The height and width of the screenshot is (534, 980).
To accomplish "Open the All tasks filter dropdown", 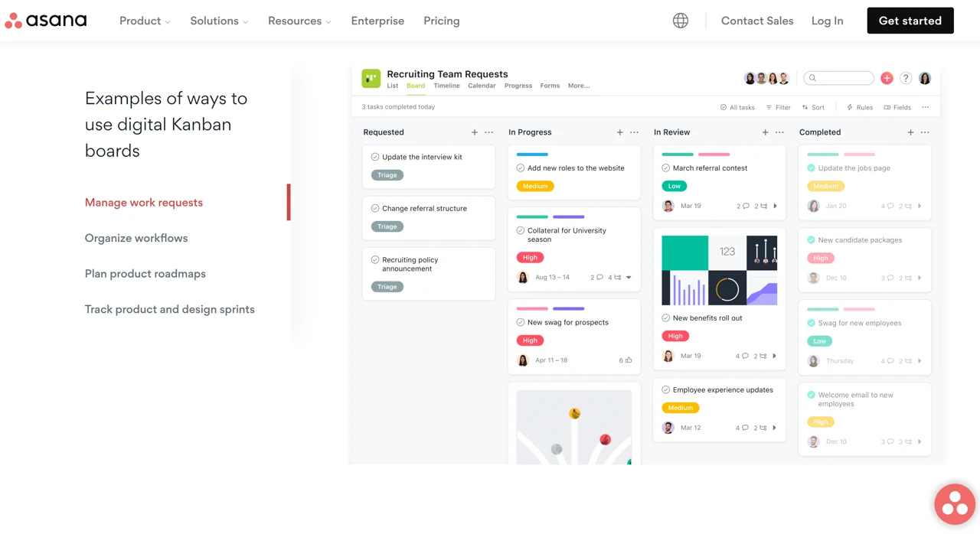I will point(737,107).
